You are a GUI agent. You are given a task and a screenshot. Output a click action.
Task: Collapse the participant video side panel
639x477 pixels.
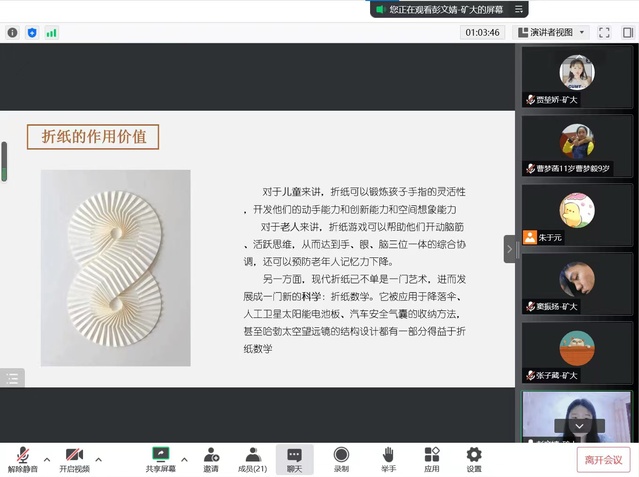tap(509, 248)
